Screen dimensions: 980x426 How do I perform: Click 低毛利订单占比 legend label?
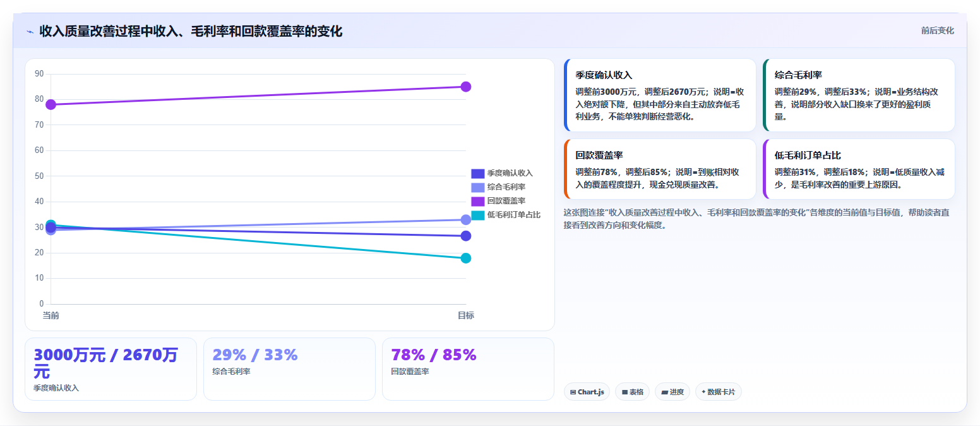pos(514,215)
